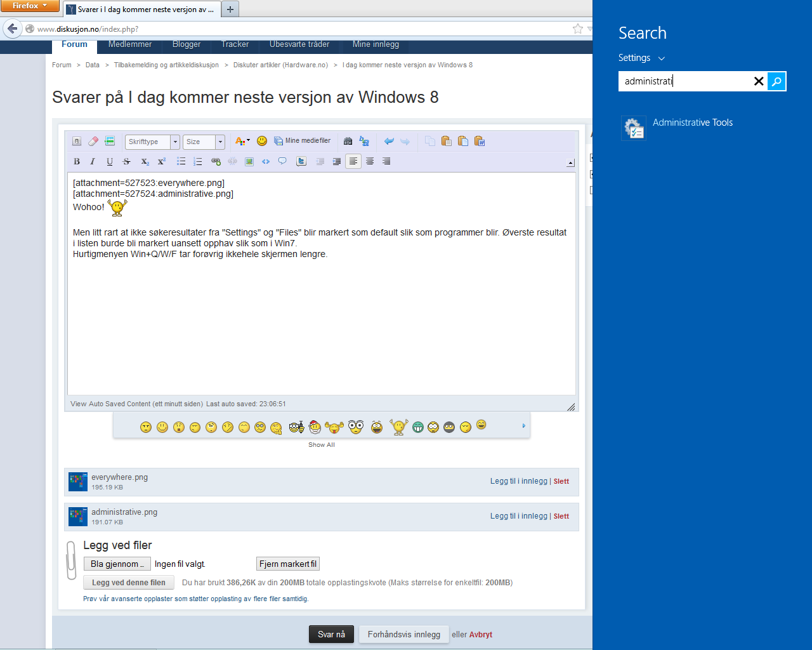Toggle right text alignment

point(386,161)
